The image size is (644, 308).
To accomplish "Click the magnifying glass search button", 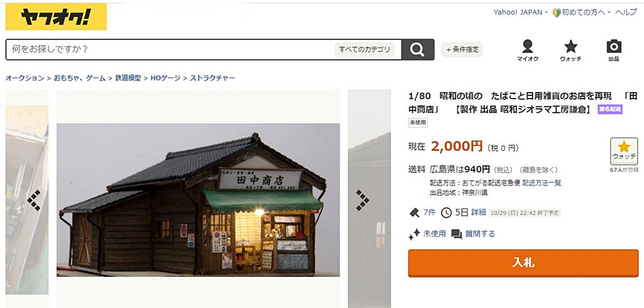I will (x=418, y=50).
